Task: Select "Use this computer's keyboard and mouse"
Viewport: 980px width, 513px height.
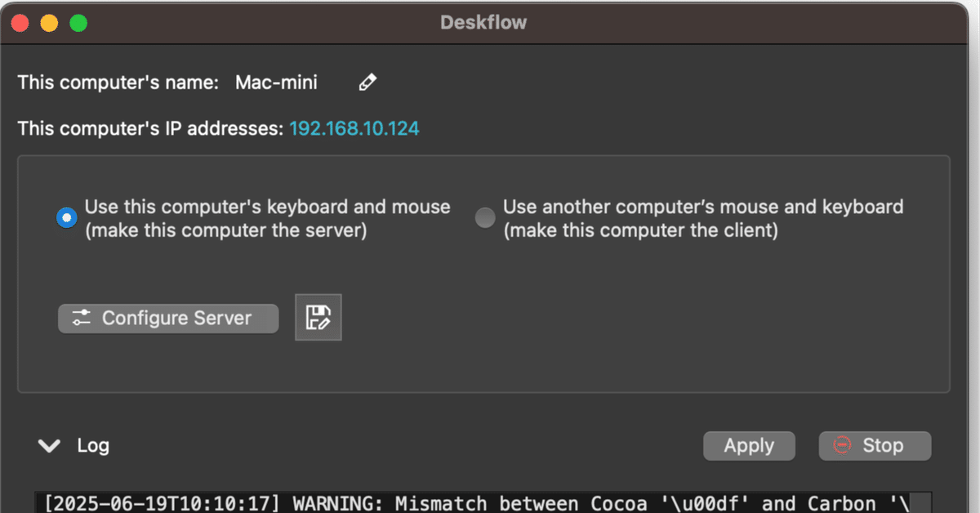Action: click(x=66, y=217)
